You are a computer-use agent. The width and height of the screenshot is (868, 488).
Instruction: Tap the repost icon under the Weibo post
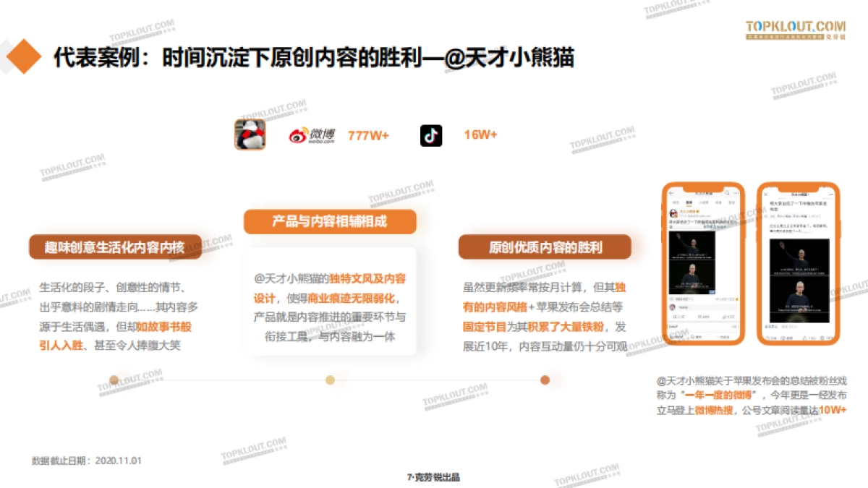click(673, 315)
